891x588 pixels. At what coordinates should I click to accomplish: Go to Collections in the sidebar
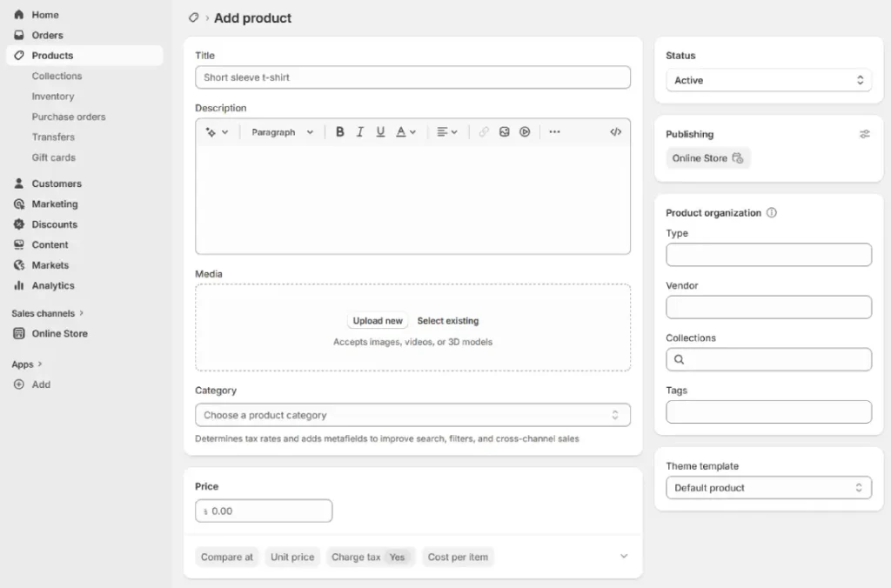pyautogui.click(x=57, y=77)
